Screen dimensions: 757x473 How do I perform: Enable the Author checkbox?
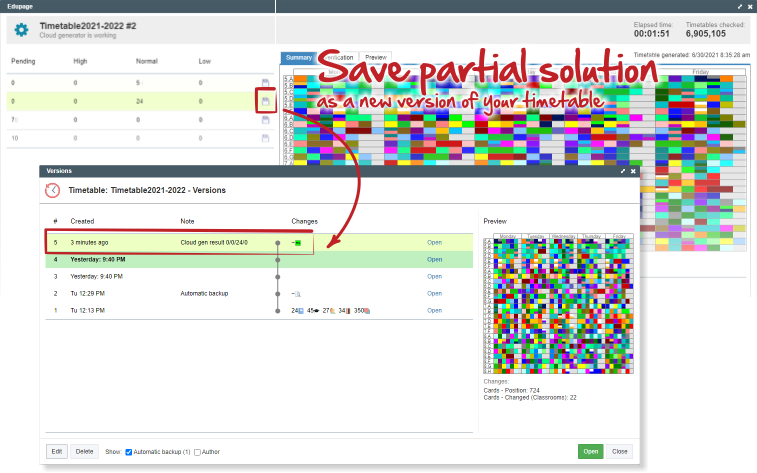tap(198, 452)
